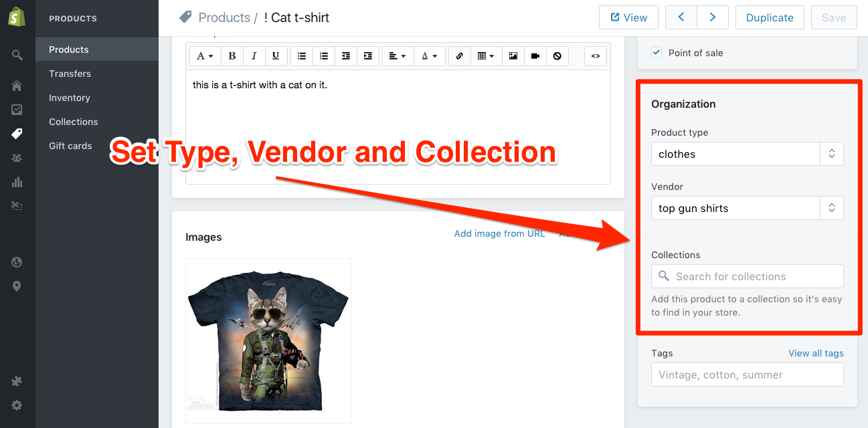This screenshot has width=868, height=428.
Task: Open Collections in the sidebar menu
Action: (x=97, y=122)
